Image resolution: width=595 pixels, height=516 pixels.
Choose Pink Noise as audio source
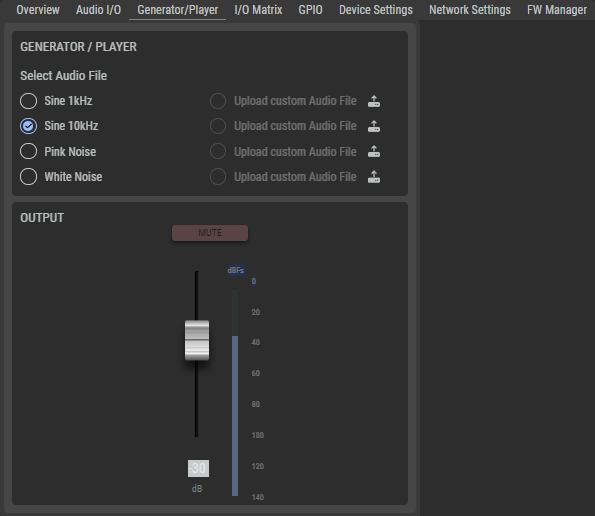click(x=28, y=151)
